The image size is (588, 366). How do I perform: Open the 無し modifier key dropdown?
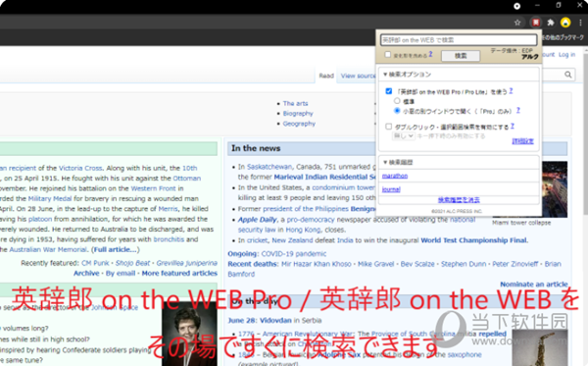pos(404,135)
